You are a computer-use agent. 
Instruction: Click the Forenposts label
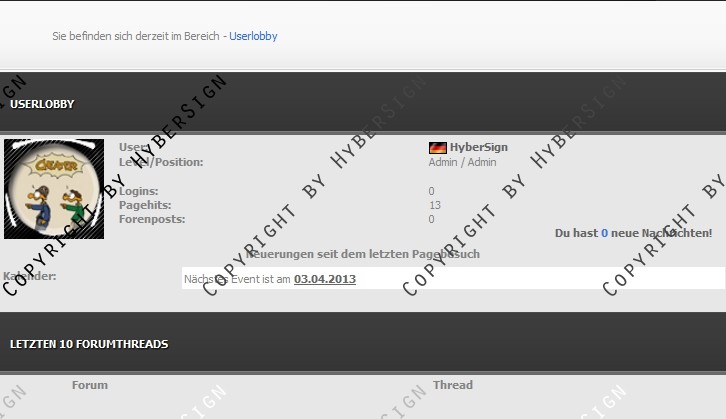click(151, 219)
